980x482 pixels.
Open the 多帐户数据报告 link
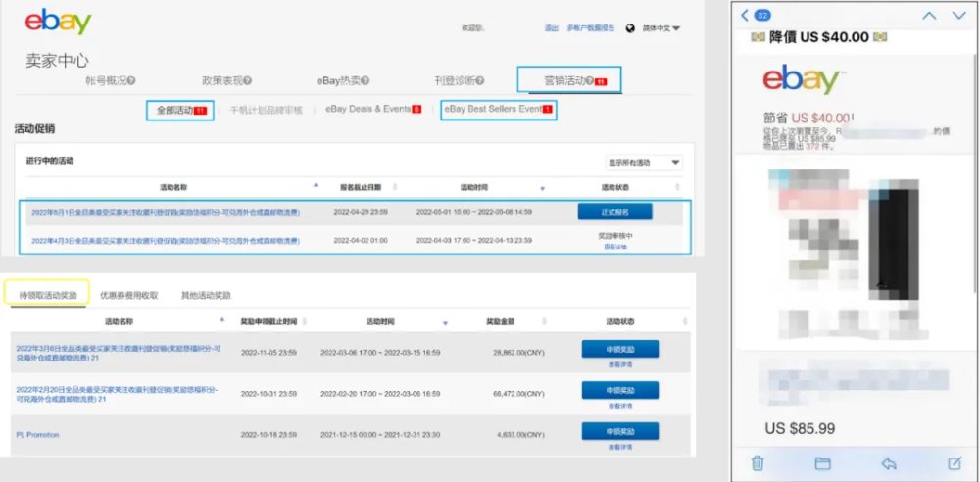point(591,28)
